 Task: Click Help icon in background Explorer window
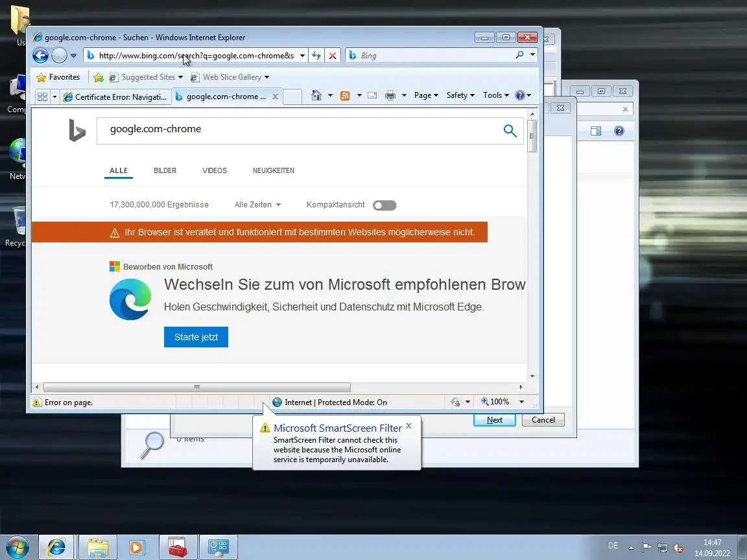619,131
